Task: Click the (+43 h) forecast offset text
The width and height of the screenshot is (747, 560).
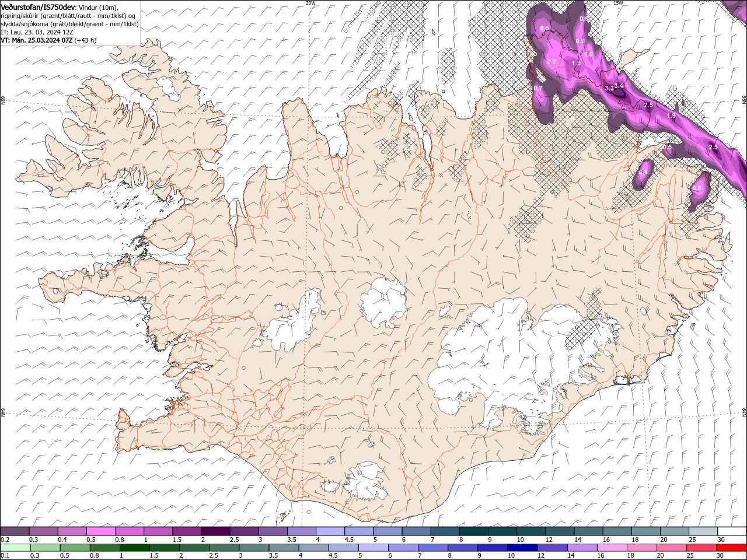Action: coord(85,40)
